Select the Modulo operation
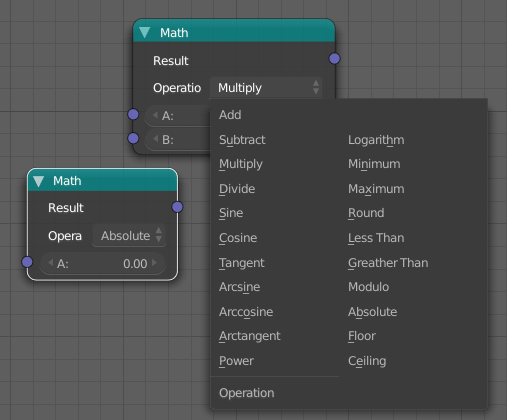 point(368,287)
